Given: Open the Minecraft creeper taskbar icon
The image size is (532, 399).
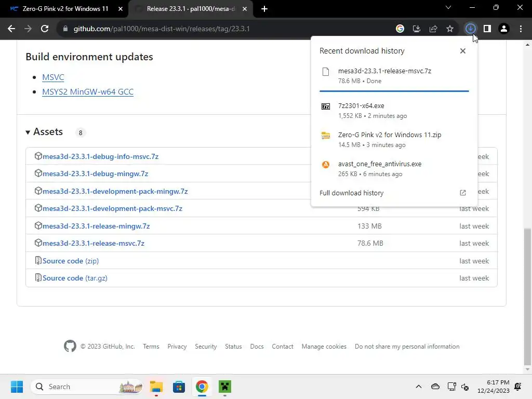Looking at the screenshot, I should [224, 387].
